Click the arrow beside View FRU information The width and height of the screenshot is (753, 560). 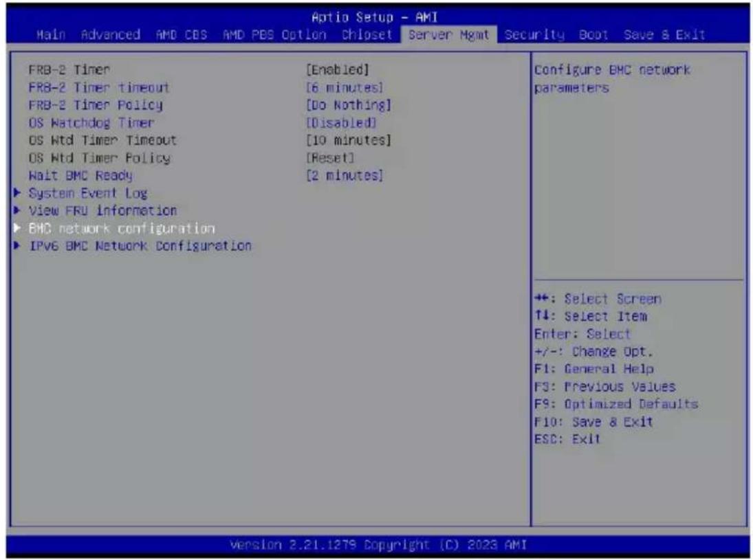point(17,210)
